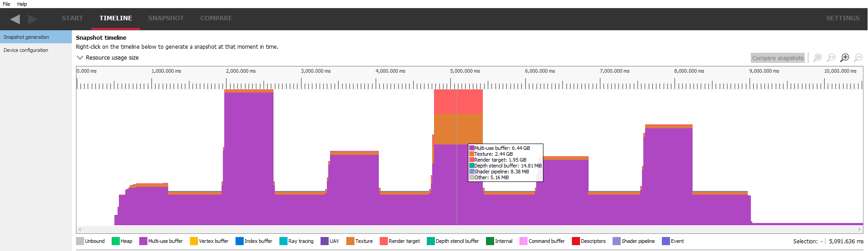Screen dimensions: 868x251
Task: Open the Help menu
Action: (x=22, y=4)
